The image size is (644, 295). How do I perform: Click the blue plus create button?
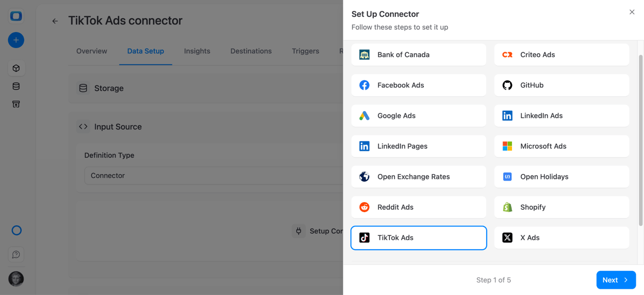pos(16,40)
